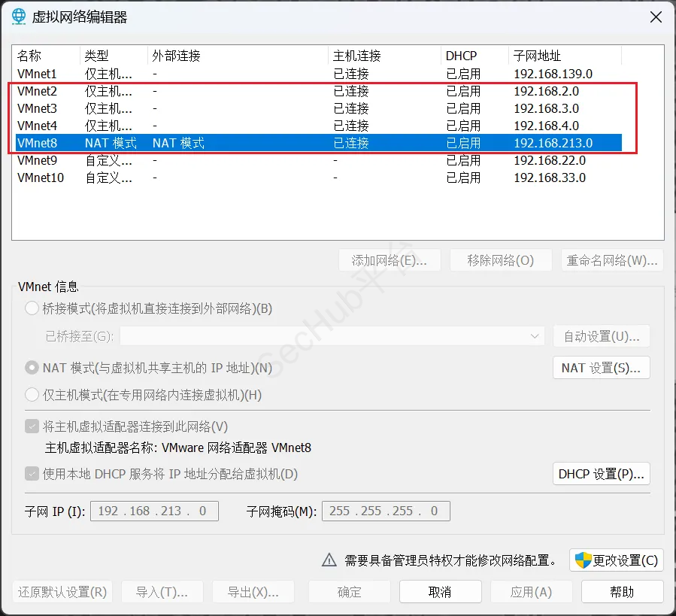The height and width of the screenshot is (616, 676).
Task: Click the 子网掩码 input field
Action: click(x=386, y=511)
